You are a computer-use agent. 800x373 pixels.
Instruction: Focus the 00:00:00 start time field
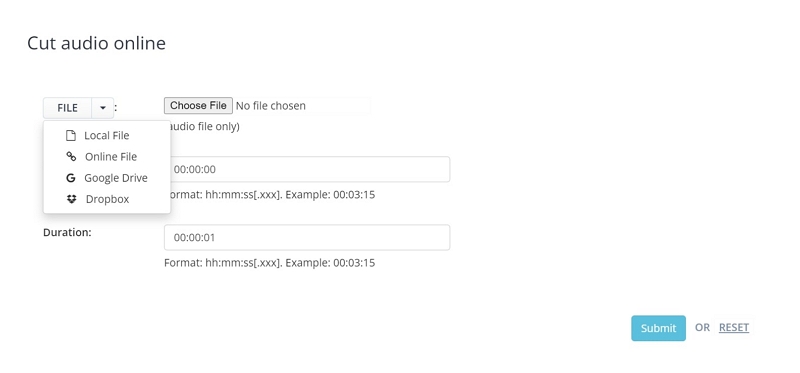[307, 169]
